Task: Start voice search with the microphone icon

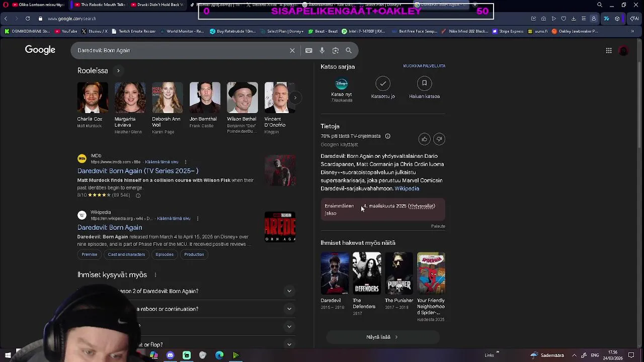Action: [322, 50]
